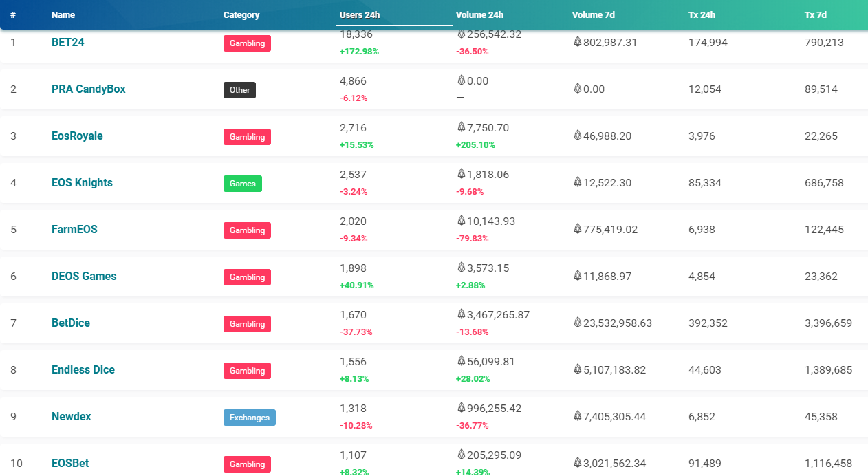Select EOS Knights Tx 24h 85,334
Screen dimensions: 868x476
(705, 182)
